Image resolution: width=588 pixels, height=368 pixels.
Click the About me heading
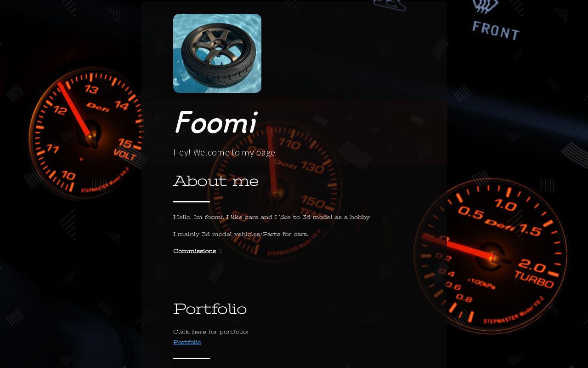pyautogui.click(x=216, y=181)
